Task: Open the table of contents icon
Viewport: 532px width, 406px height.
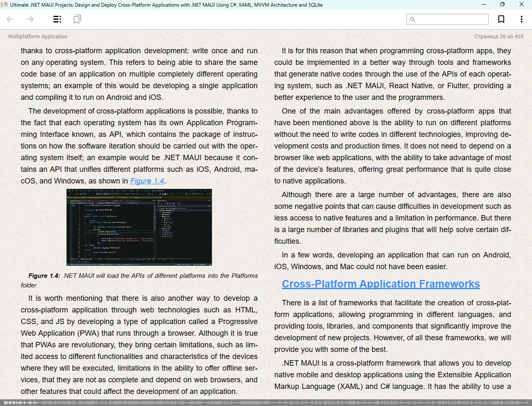Action: (x=57, y=19)
